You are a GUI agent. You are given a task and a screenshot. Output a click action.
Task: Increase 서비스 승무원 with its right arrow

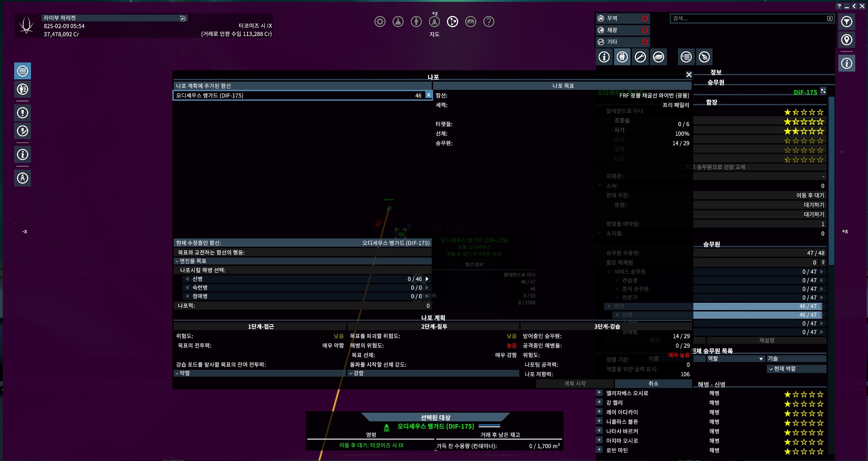click(x=822, y=272)
